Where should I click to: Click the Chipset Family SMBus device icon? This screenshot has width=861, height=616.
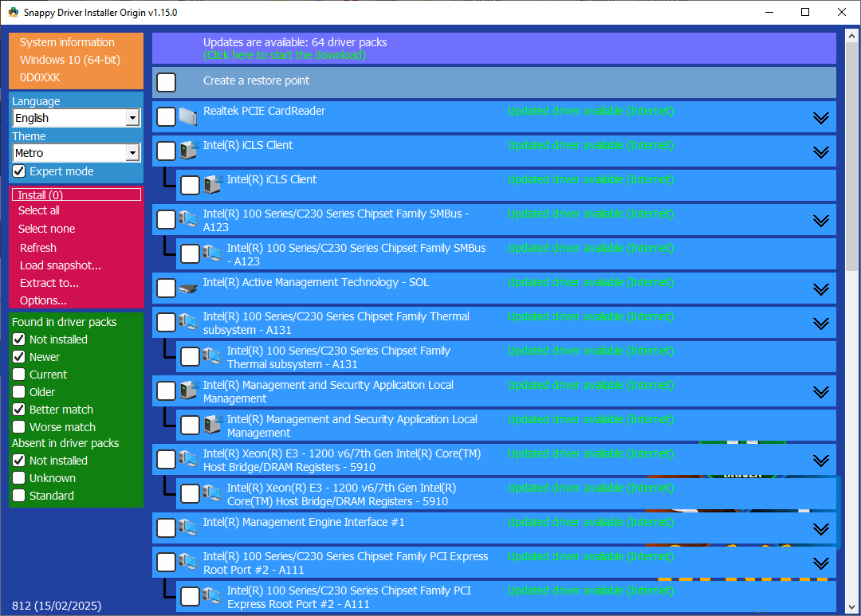pyautogui.click(x=189, y=220)
